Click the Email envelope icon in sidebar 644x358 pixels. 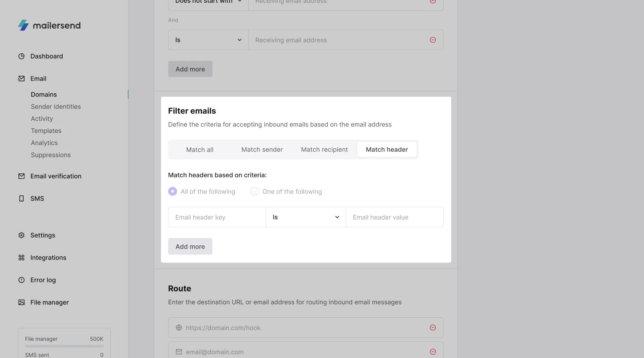coord(22,79)
